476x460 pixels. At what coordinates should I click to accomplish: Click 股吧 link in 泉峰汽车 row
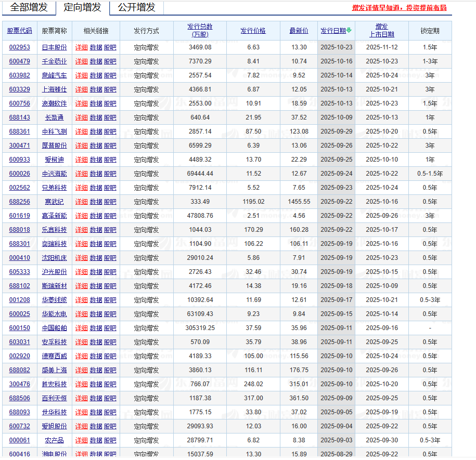[110, 75]
